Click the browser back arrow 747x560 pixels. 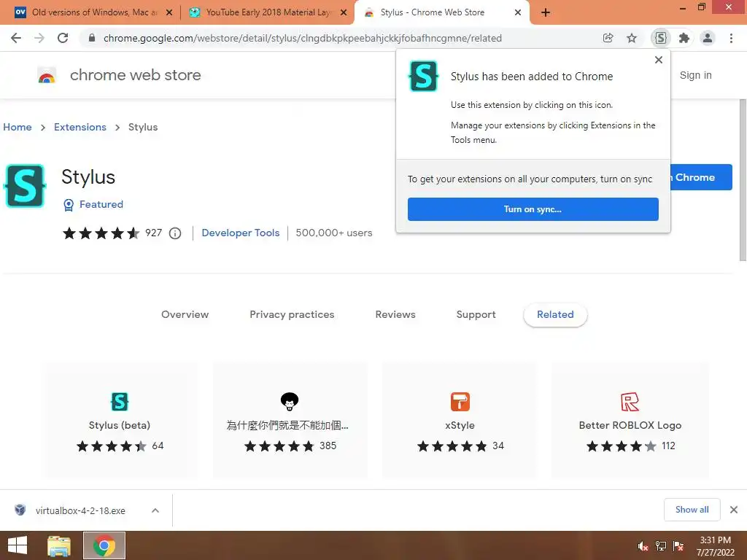(x=16, y=38)
